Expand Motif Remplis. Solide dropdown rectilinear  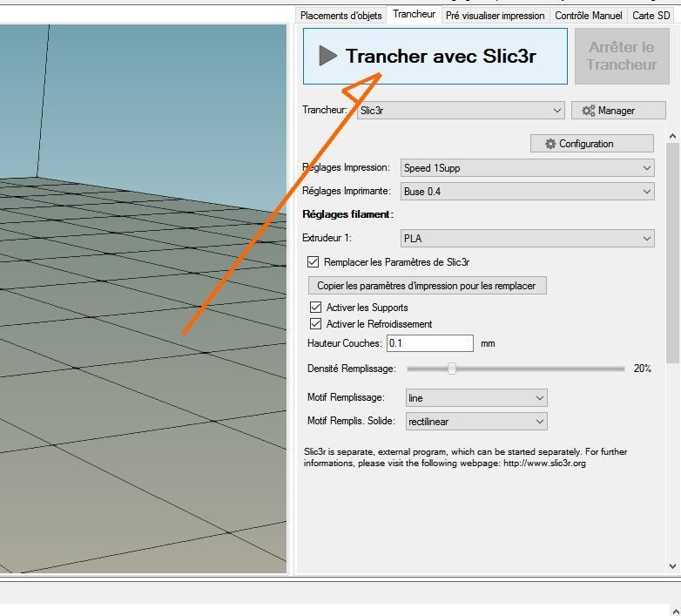point(476,422)
